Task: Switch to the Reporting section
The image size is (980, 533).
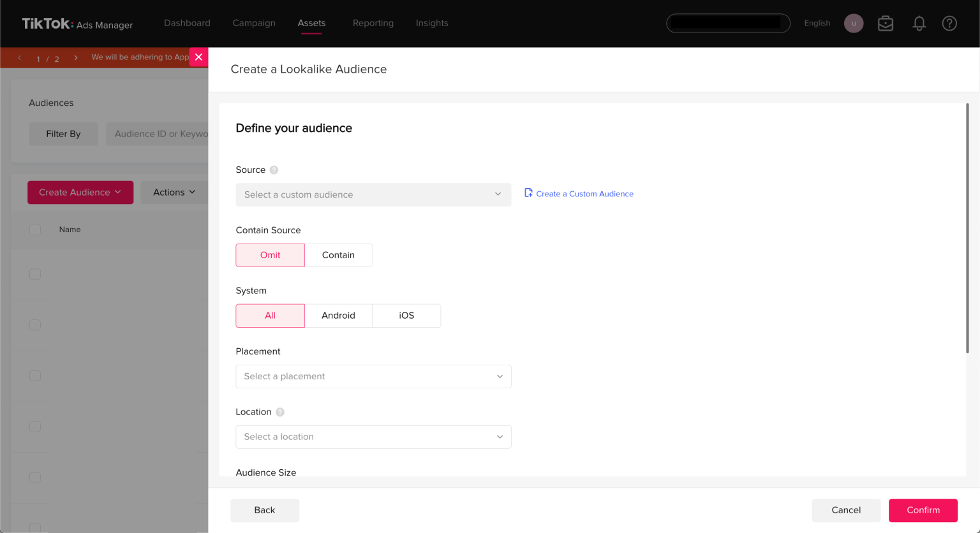Action: (x=373, y=23)
